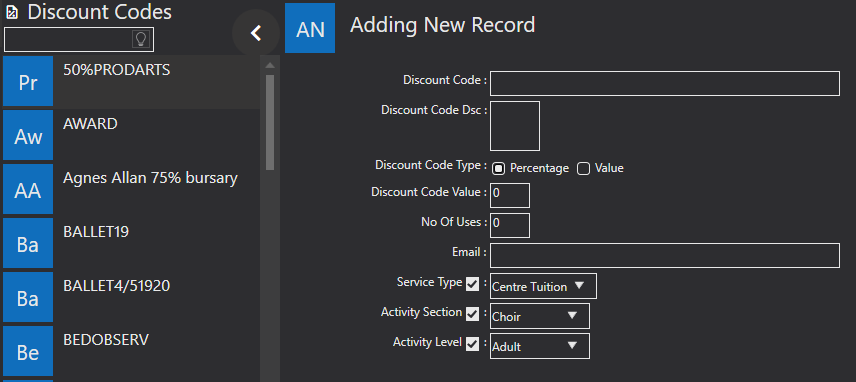Screen dimensions: 856x382
Task: Open the Ba tile for BALLET4/51920
Action: click(28, 297)
